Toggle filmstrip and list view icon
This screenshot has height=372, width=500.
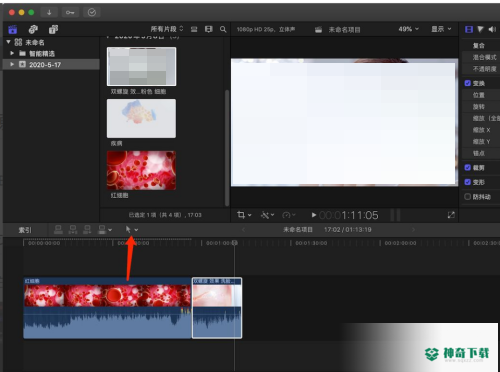coord(209,29)
